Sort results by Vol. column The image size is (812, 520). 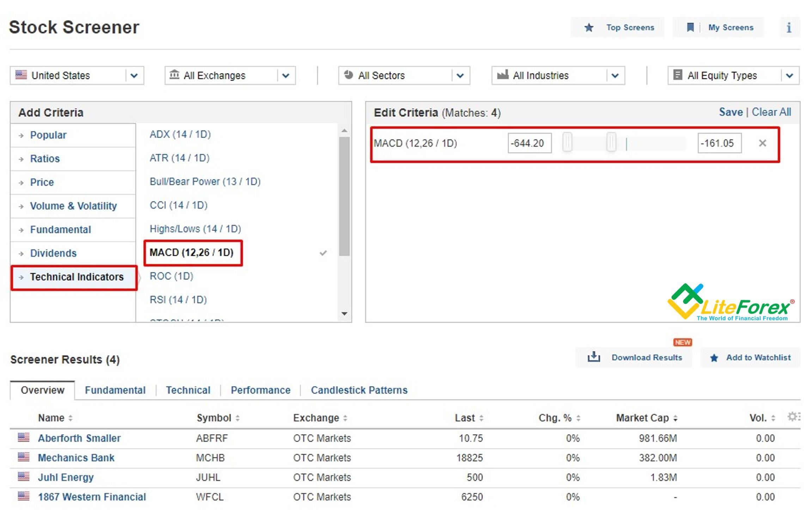(x=762, y=418)
